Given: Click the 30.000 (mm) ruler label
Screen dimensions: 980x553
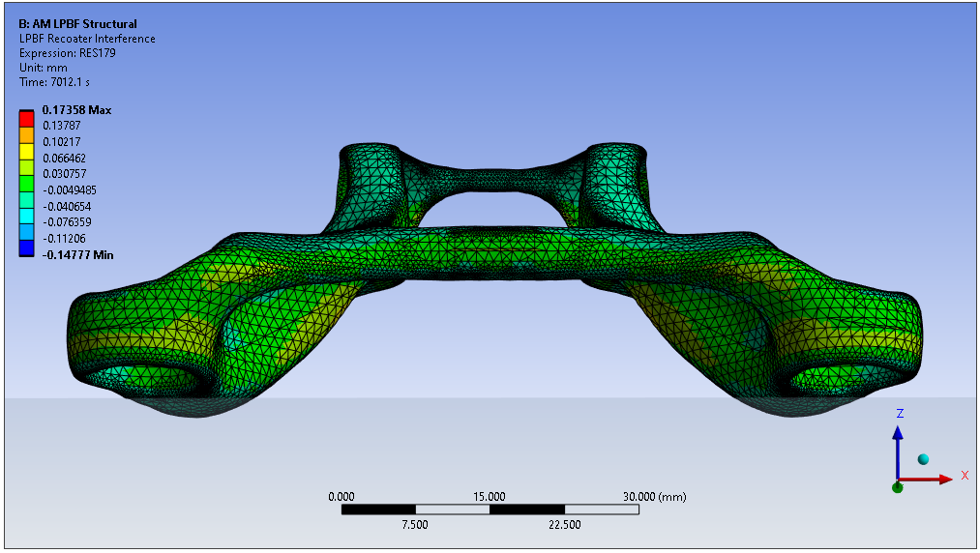Looking at the screenshot, I should 654,497.
